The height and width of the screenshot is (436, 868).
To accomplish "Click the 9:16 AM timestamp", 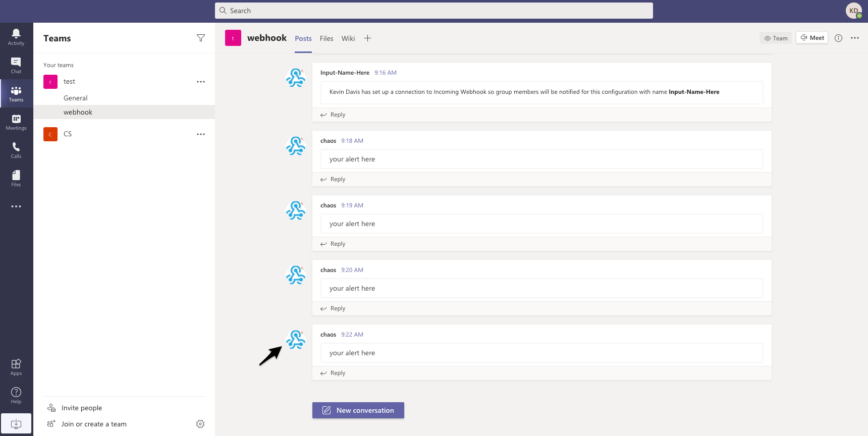I will pyautogui.click(x=386, y=73).
